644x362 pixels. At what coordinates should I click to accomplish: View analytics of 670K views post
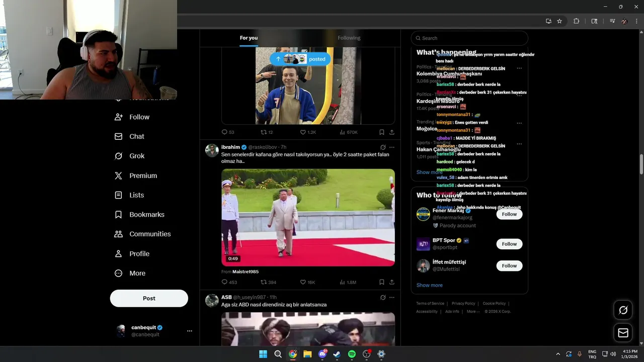pyautogui.click(x=349, y=132)
